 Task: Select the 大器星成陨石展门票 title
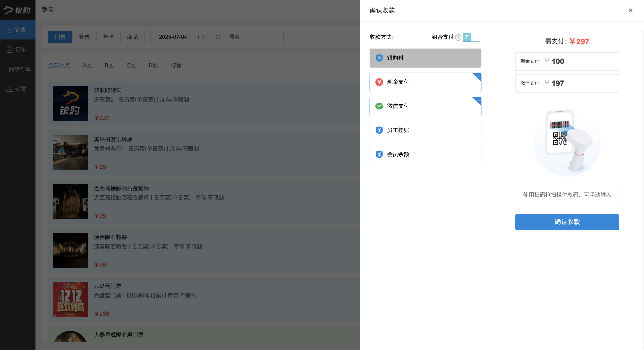coord(119,335)
